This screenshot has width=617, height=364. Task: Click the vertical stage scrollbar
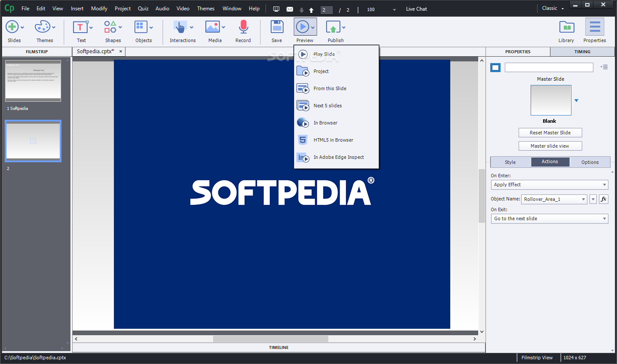coord(482,196)
